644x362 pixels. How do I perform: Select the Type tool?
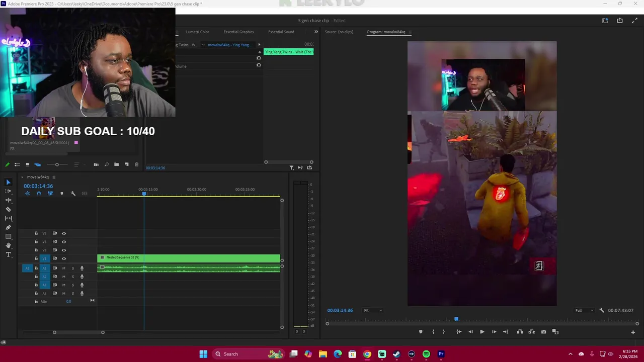pyautogui.click(x=8, y=254)
